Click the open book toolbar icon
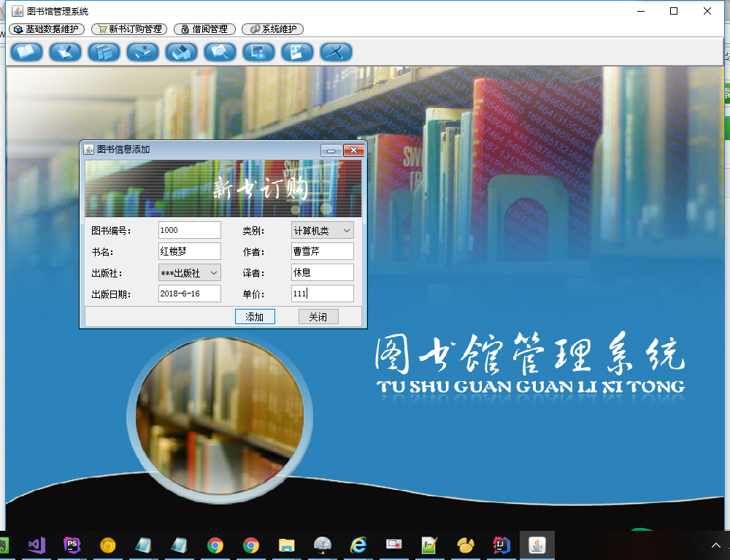Viewport: 730px width, 560px height. click(27, 52)
